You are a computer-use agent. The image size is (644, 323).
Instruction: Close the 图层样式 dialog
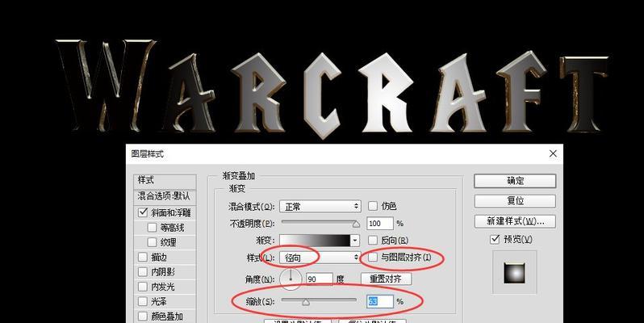coord(553,153)
